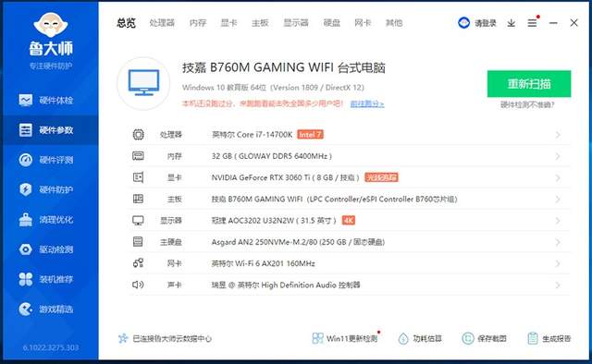Expand display row chevron for AOC3202 U32N2W

(x=558, y=221)
